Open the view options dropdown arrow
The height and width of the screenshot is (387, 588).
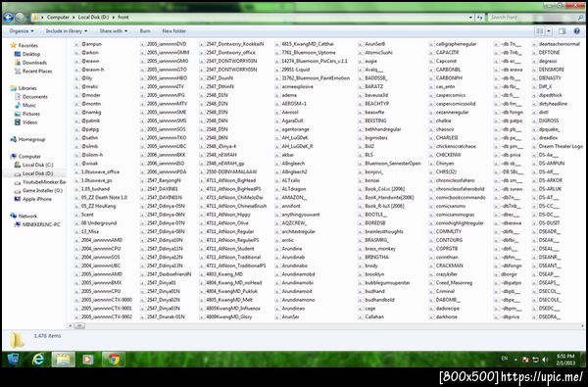click(548, 31)
